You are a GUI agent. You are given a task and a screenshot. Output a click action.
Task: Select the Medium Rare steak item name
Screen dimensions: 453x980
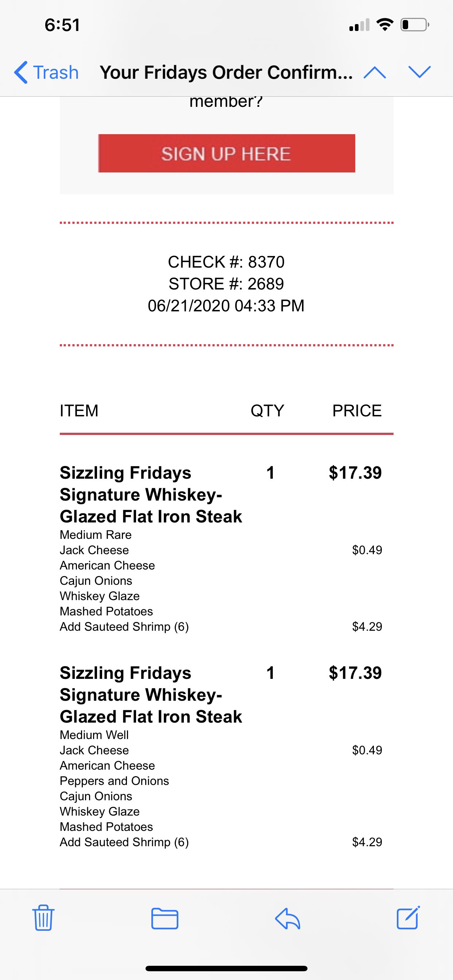pos(151,494)
